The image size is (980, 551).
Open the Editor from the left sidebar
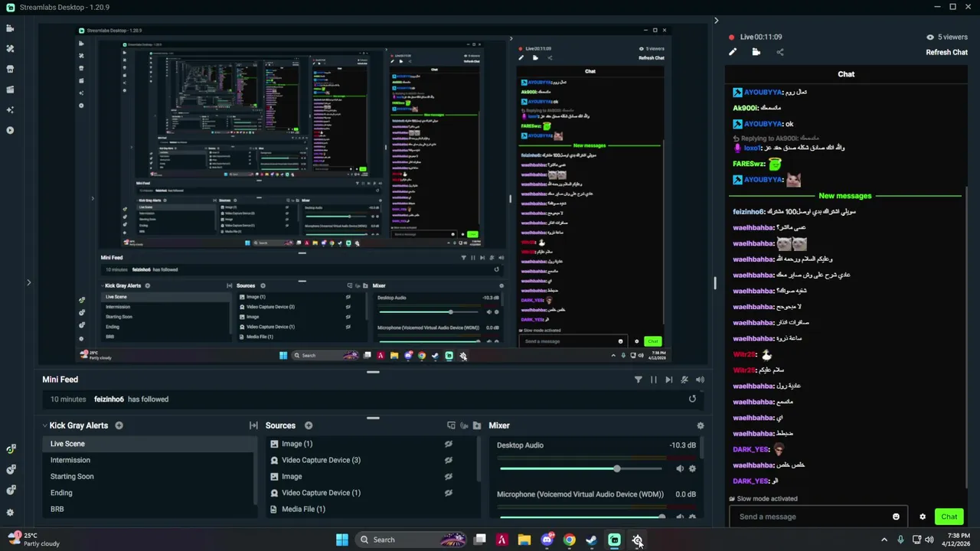pos(10,28)
